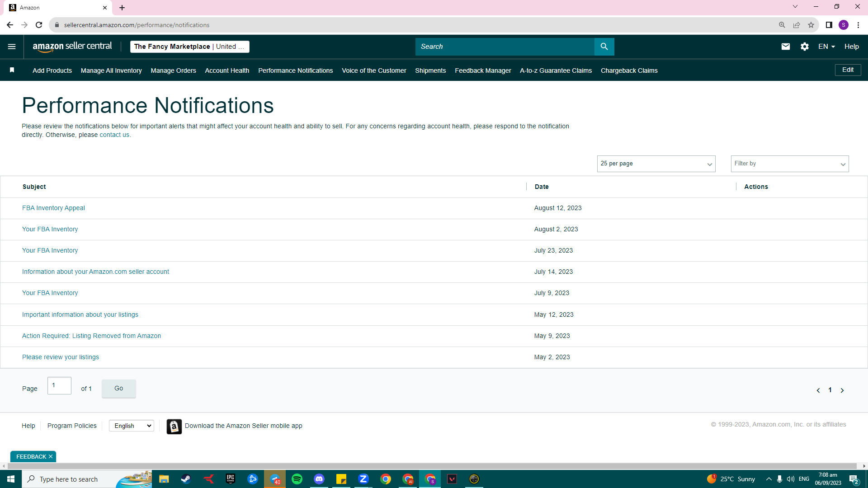
Task: Go to Manage All Inventory
Action: click(111, 70)
